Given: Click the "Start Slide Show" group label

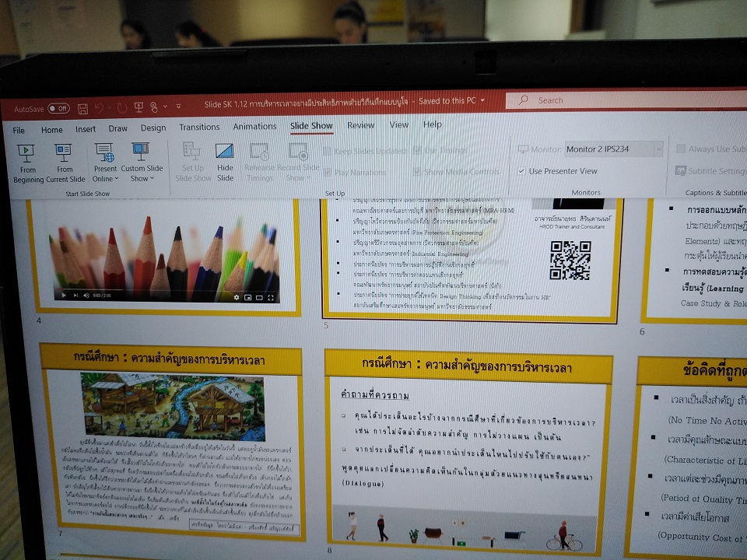Looking at the screenshot, I should [88, 194].
